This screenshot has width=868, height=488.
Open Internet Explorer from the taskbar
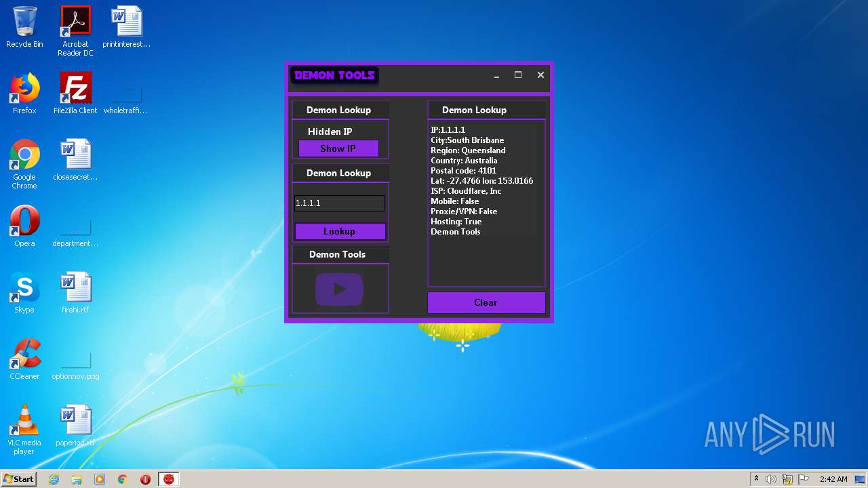[x=54, y=479]
